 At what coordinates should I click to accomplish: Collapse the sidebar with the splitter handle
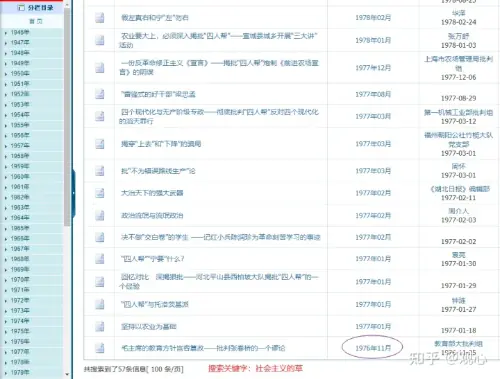pos(74,193)
